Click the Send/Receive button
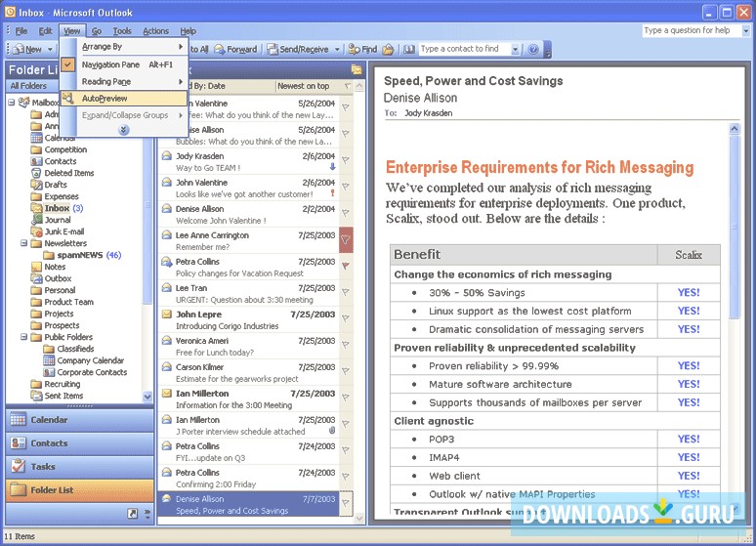The height and width of the screenshot is (546, 756). click(x=298, y=49)
